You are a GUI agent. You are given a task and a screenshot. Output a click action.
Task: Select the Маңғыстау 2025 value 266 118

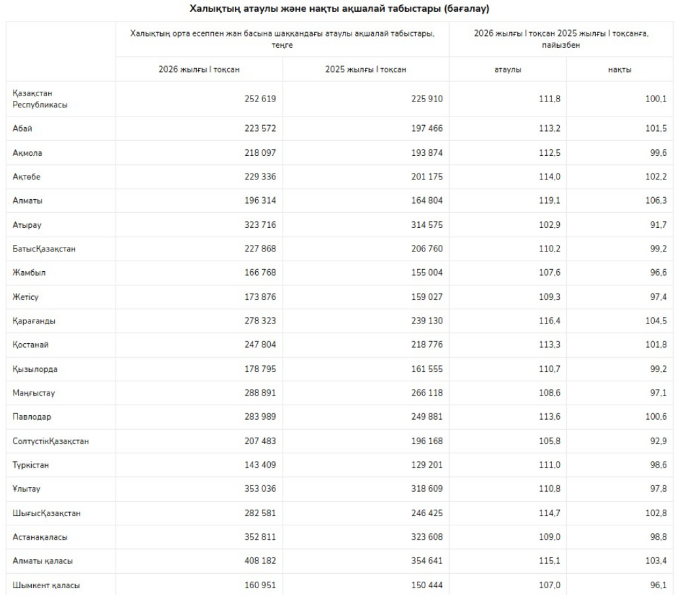(x=427, y=392)
